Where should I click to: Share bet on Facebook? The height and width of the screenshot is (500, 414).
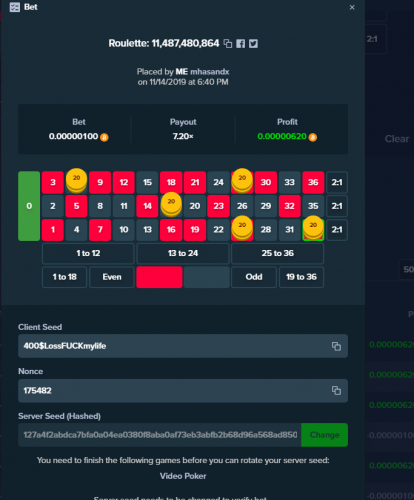(241, 44)
